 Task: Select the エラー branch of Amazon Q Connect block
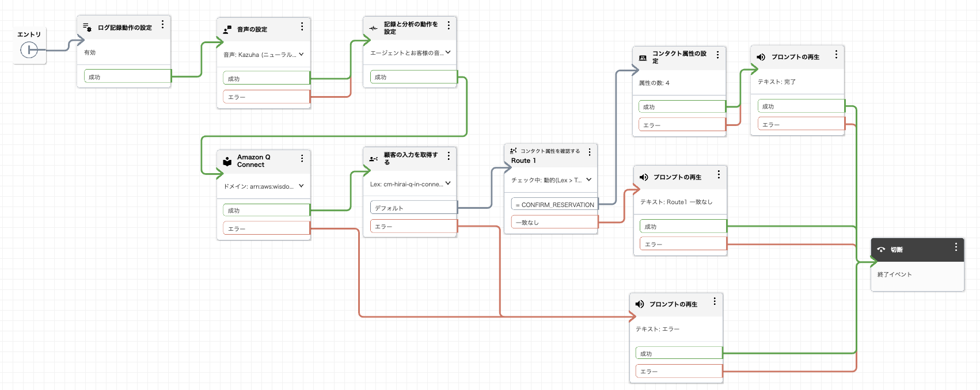click(x=267, y=228)
